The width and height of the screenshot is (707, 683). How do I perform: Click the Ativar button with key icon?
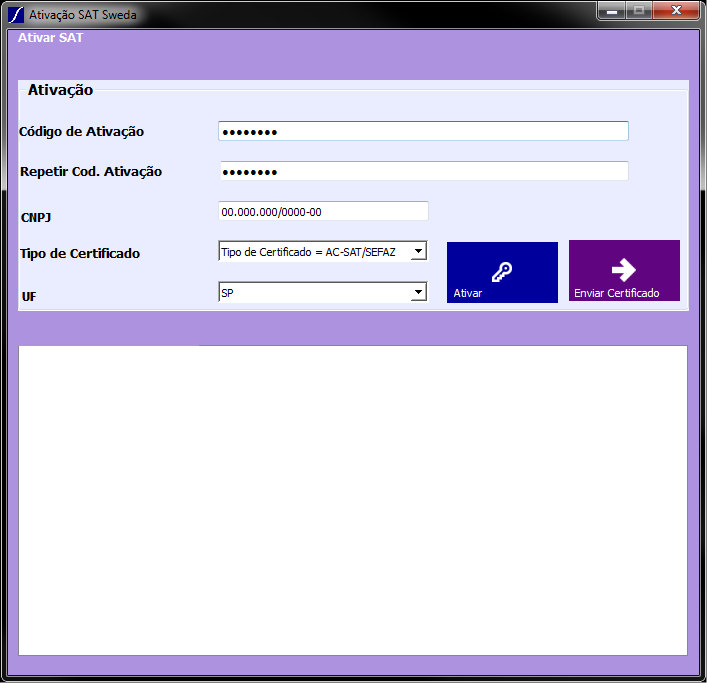pos(502,272)
